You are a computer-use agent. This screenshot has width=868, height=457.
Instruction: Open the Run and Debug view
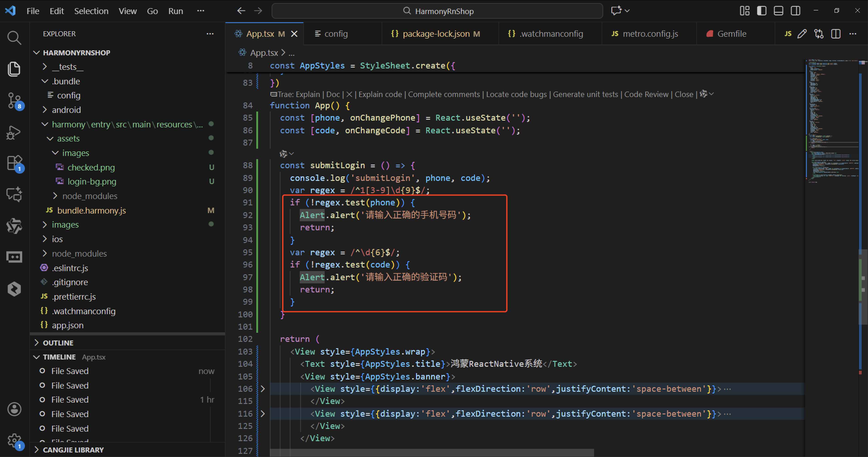(14, 132)
